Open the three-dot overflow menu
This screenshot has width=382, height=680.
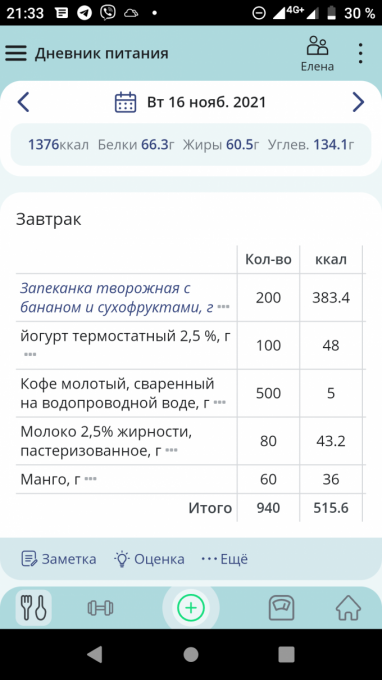360,53
